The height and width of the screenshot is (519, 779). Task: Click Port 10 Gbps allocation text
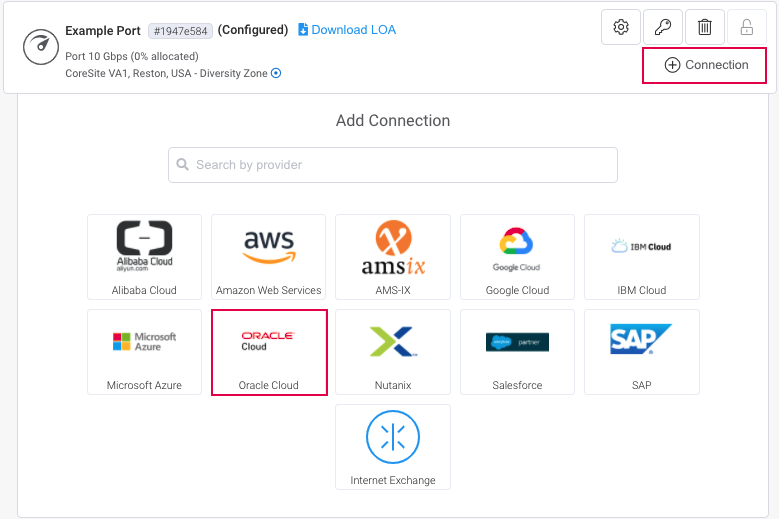tap(132, 56)
